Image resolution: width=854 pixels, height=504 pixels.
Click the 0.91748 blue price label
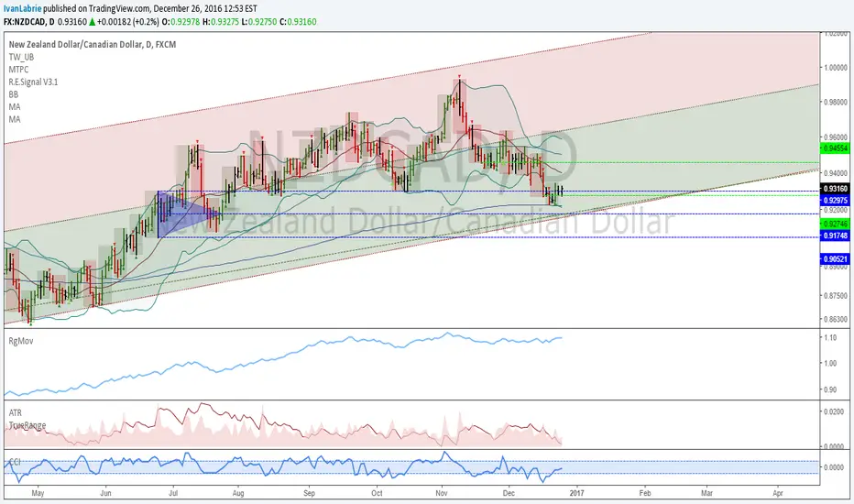(x=835, y=236)
